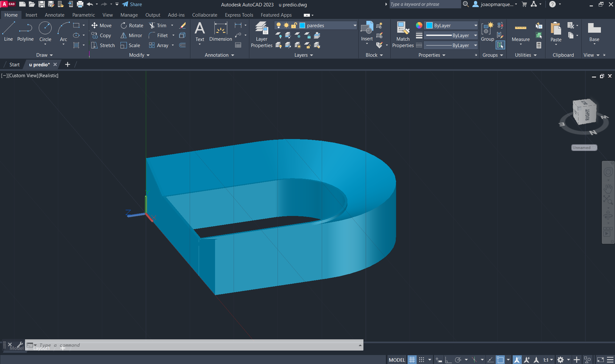Click the Share button

pyautogui.click(x=132, y=4)
